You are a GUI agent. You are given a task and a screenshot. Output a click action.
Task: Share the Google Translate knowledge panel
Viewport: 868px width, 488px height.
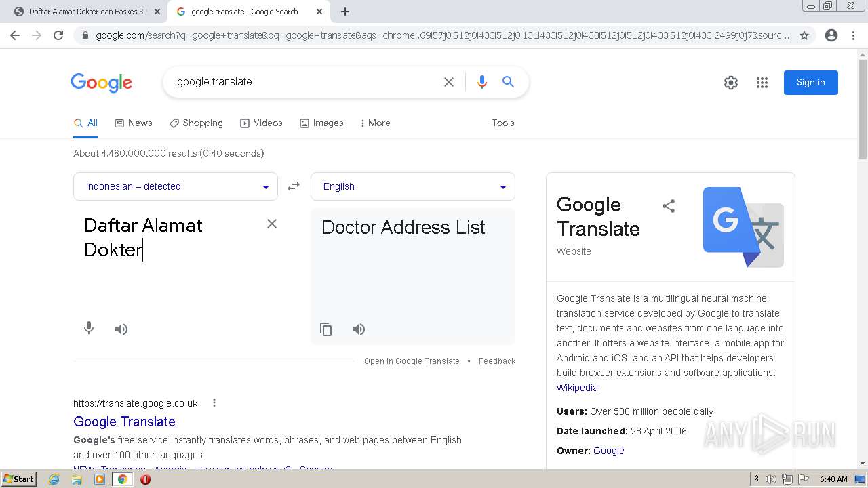coord(669,206)
